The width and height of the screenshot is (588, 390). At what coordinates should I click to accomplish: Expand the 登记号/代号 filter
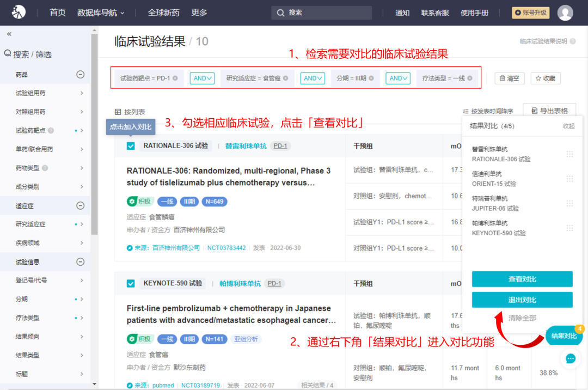tap(82, 281)
